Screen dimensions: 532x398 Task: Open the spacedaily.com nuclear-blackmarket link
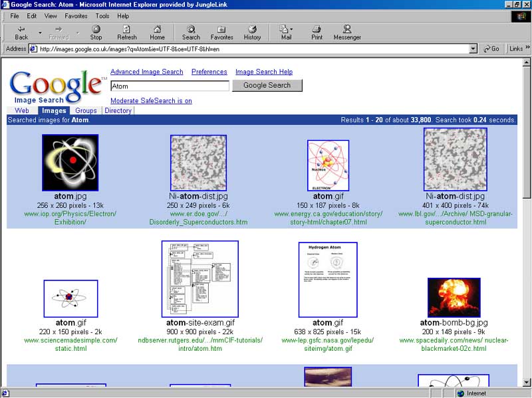454,344
